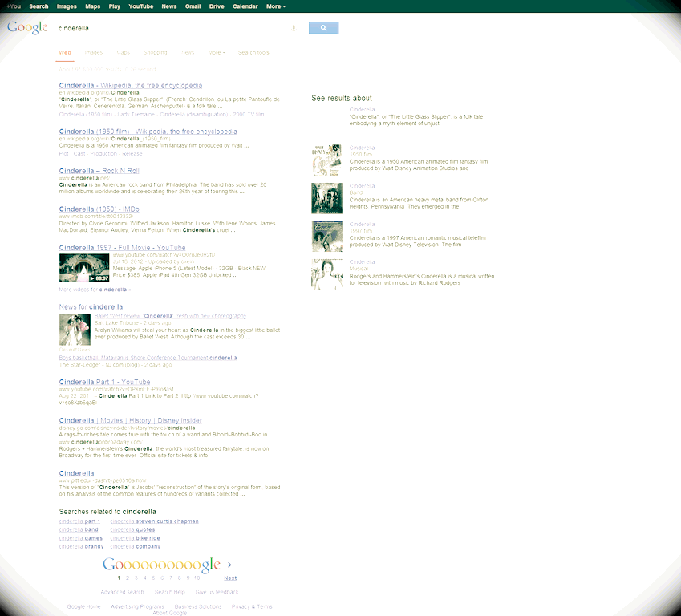Open Cinderella 1997 Full Movie YouTube link
Screen dimensions: 681x616
click(123, 248)
